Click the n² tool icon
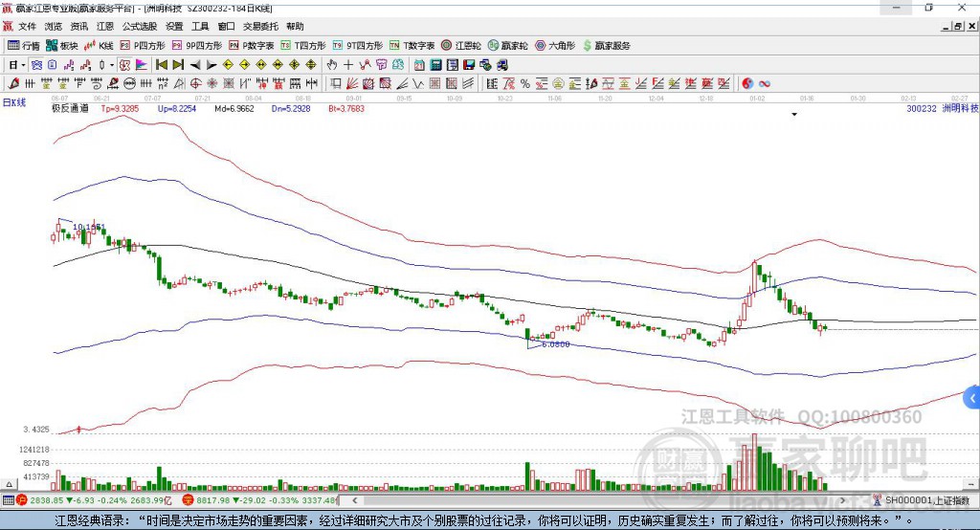This screenshot has height=530, width=980. 163,84
